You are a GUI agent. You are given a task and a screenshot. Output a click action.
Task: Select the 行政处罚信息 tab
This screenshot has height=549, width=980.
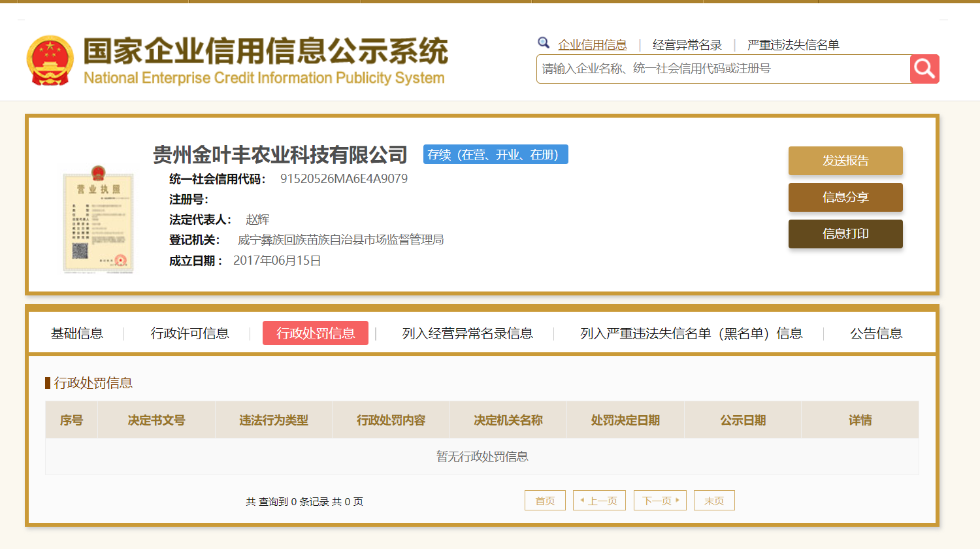(x=316, y=333)
